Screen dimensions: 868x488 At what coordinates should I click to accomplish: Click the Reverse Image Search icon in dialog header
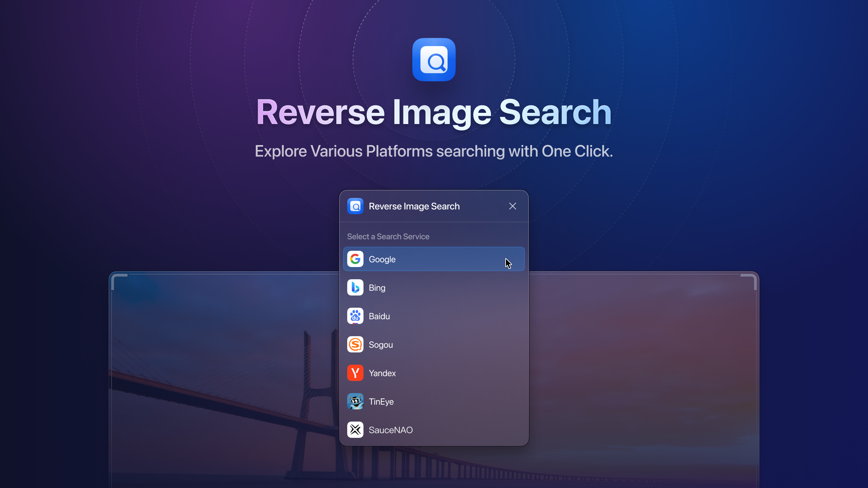355,206
